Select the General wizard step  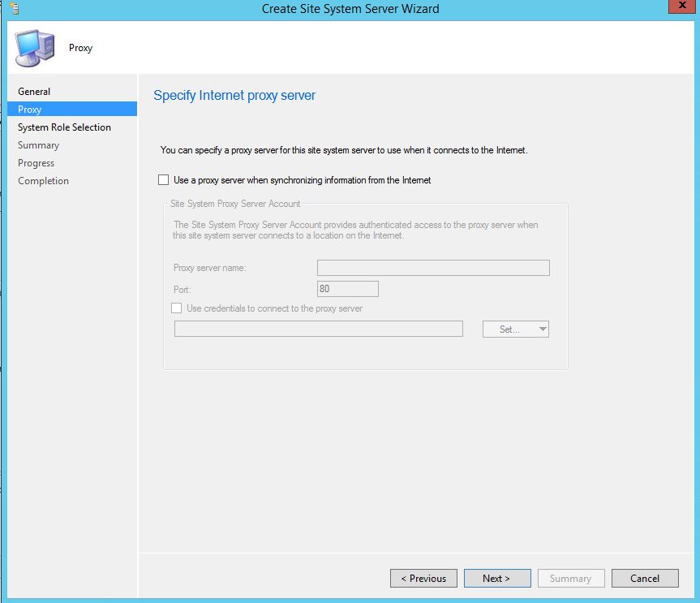pos(33,91)
